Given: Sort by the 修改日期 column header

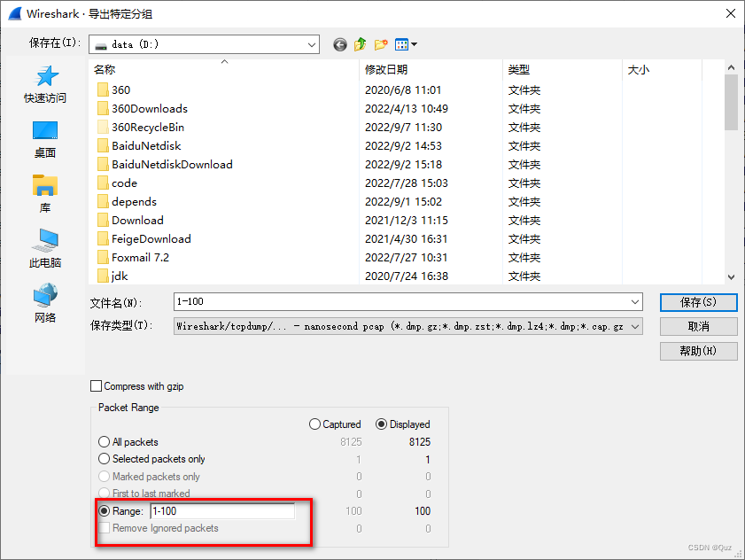Looking at the screenshot, I should tap(431, 70).
